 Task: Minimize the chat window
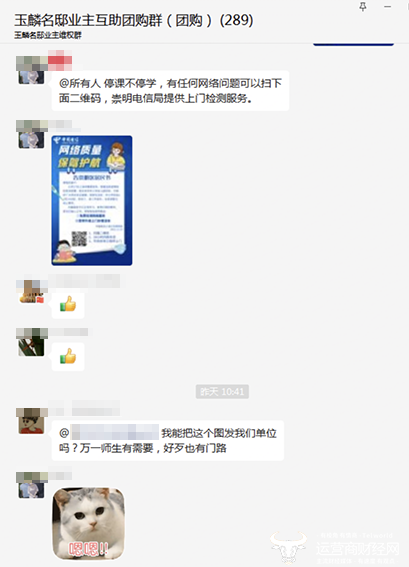387,7
